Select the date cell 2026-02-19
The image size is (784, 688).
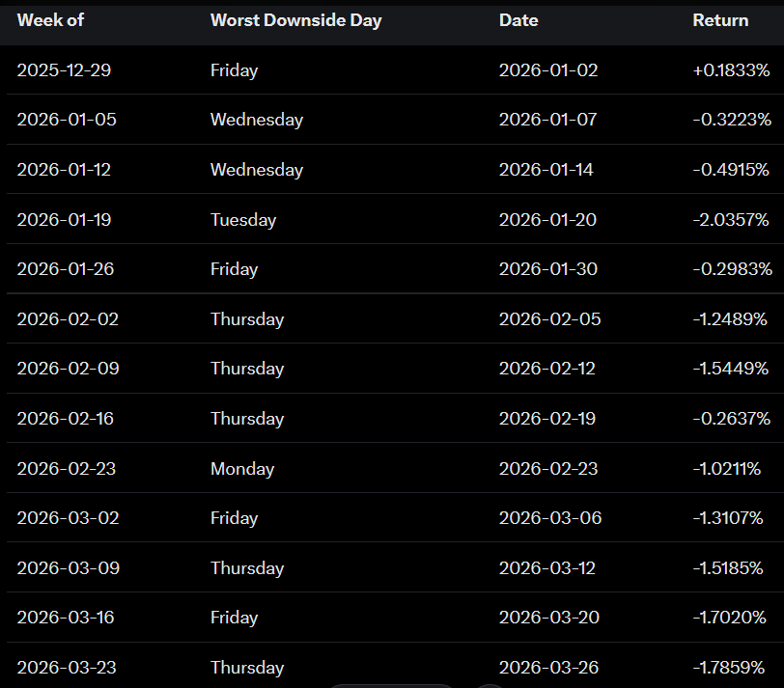pos(547,418)
